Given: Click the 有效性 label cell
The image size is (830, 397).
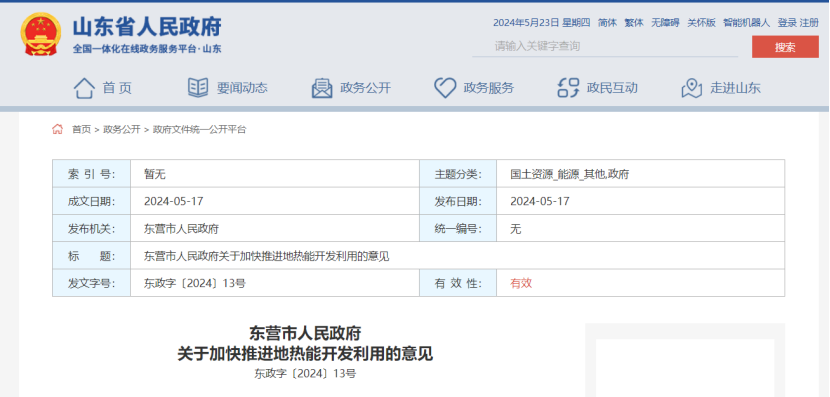Looking at the screenshot, I should pos(458,283).
